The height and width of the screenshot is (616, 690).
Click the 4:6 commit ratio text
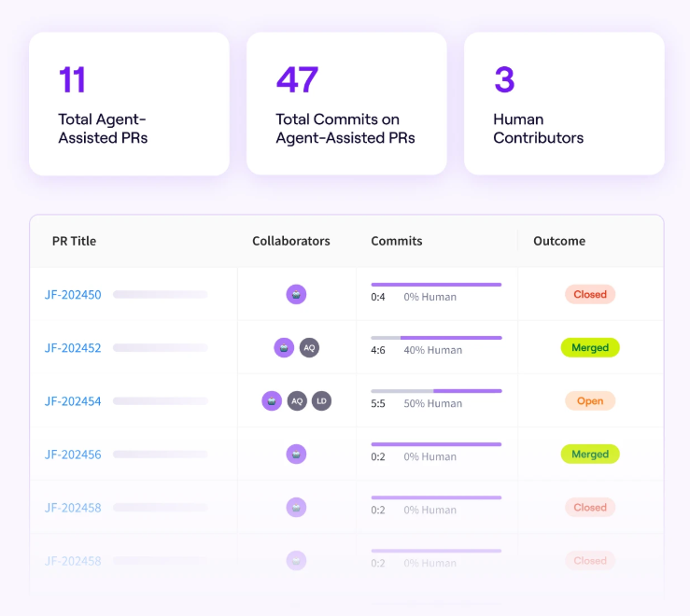(378, 350)
